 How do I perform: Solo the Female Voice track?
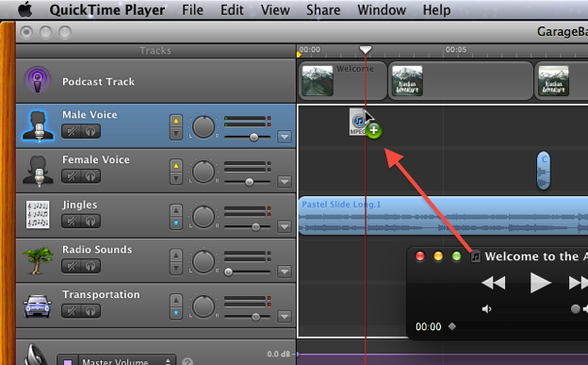(90, 176)
